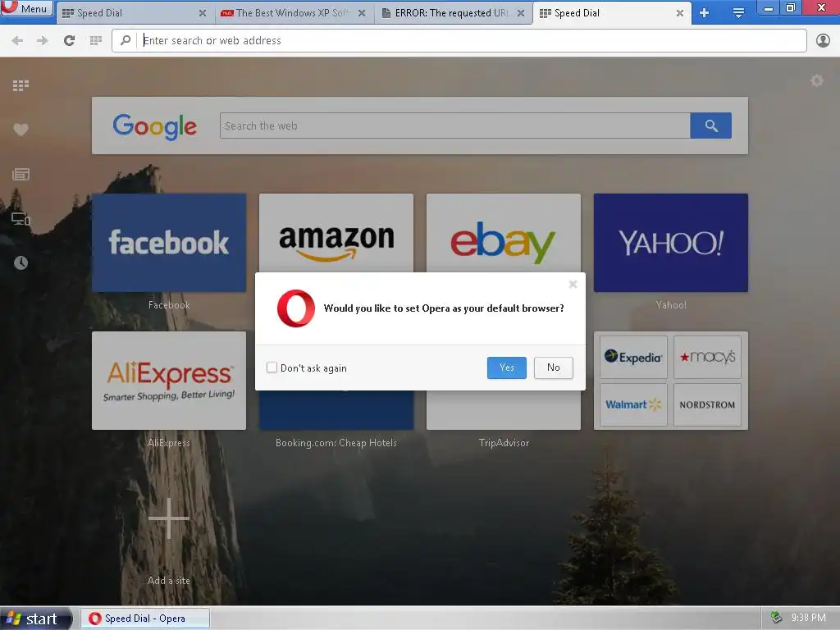
Task: Switch to The Best Windows XP Software tab
Action: pyautogui.click(x=294, y=13)
